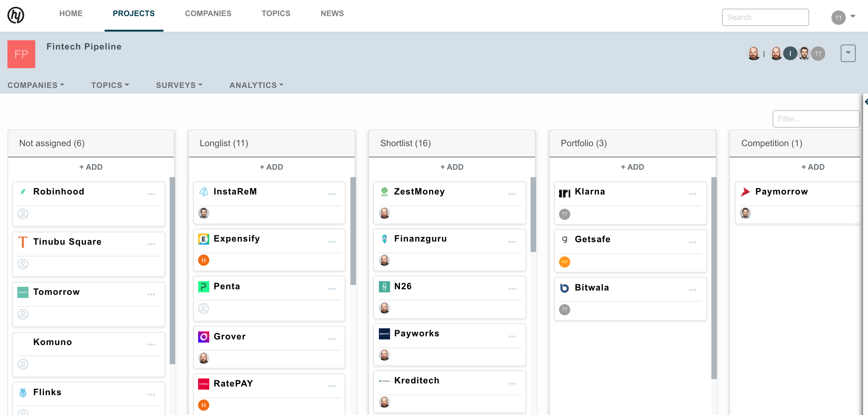Expand the project COMPANIES dropdown

pos(36,85)
